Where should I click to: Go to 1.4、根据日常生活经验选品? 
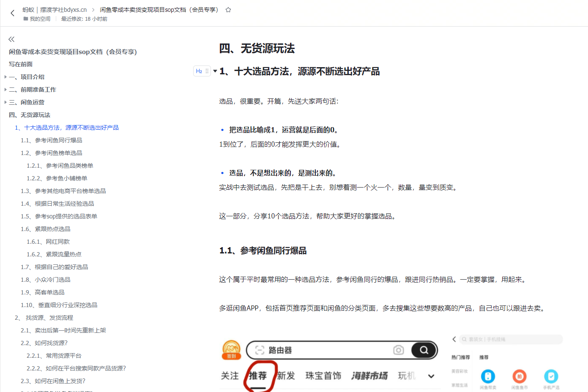point(57,204)
